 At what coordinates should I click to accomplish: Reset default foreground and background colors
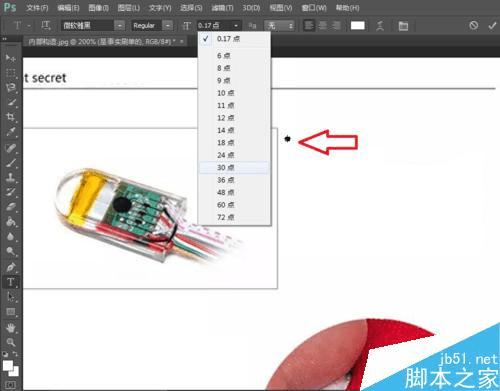[5, 354]
